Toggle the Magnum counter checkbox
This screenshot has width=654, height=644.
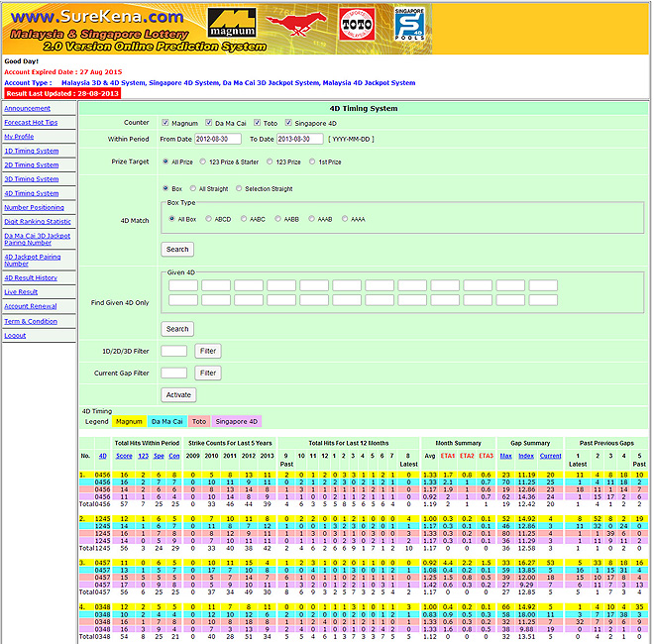[165, 123]
